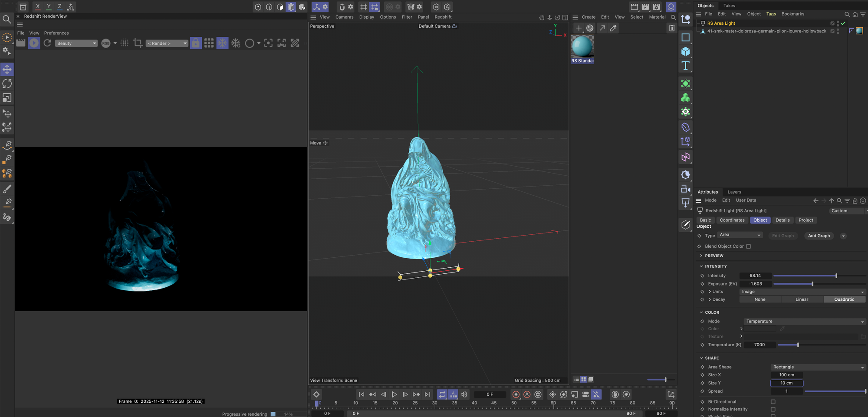
Task: Enable the Bi-Directional checkbox
Action: [773, 402]
